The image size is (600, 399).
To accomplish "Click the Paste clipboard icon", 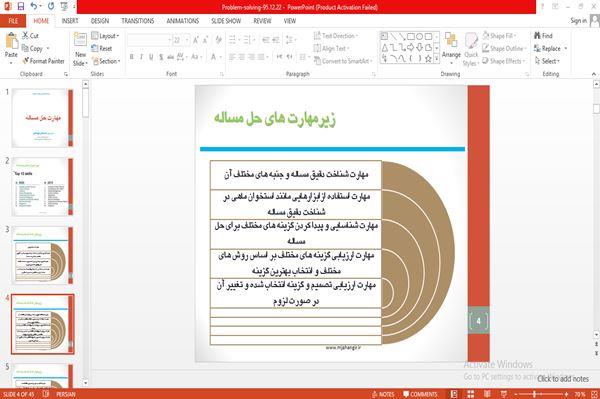I will point(11,41).
